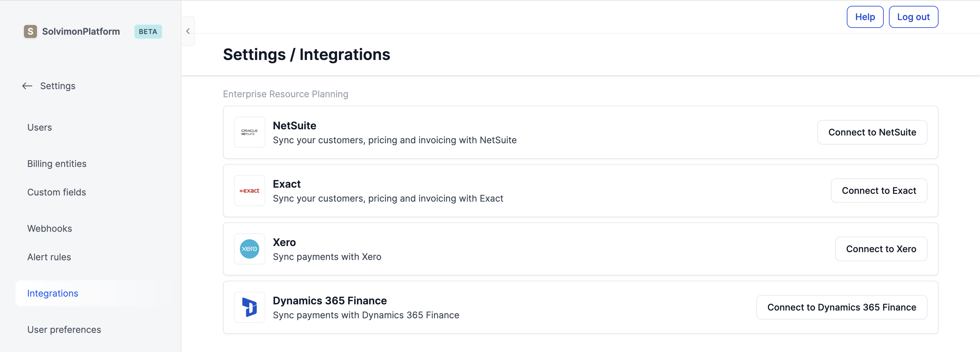Go to Billing entities

click(x=57, y=164)
